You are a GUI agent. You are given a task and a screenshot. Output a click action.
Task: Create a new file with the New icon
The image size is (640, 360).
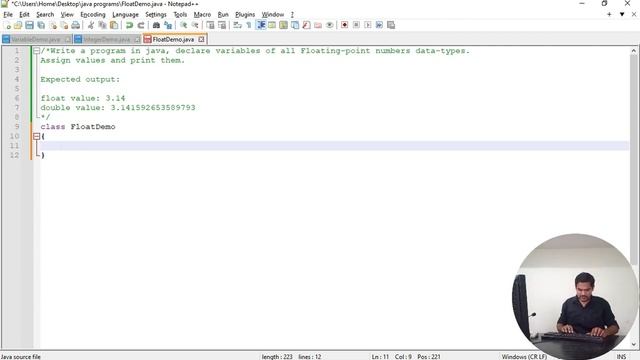coord(7,25)
